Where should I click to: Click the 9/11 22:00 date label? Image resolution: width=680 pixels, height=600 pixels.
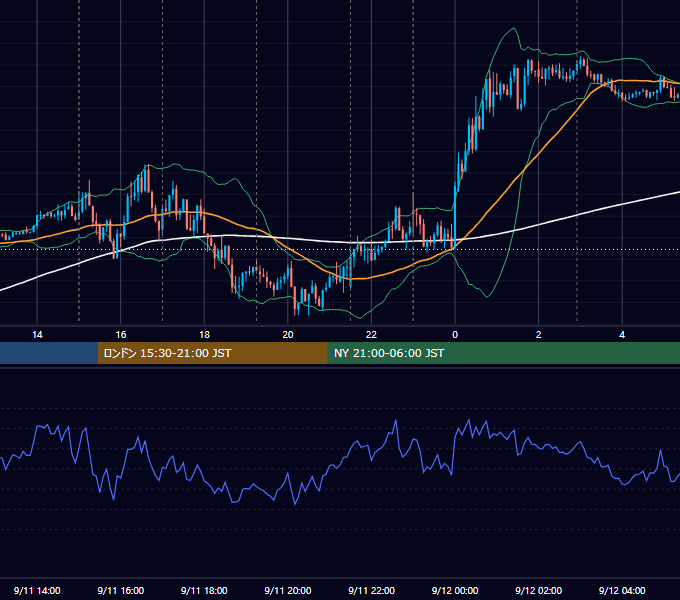(x=371, y=590)
